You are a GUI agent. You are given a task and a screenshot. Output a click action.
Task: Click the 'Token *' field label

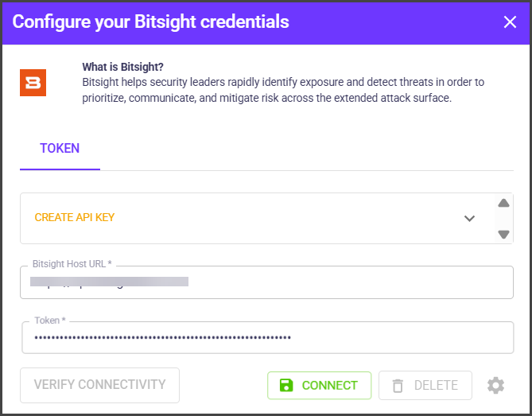click(x=50, y=321)
